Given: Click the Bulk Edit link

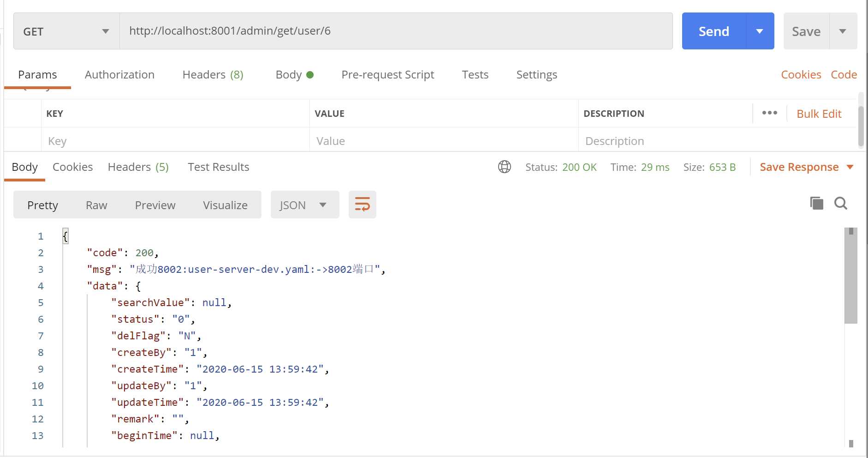Looking at the screenshot, I should (819, 114).
